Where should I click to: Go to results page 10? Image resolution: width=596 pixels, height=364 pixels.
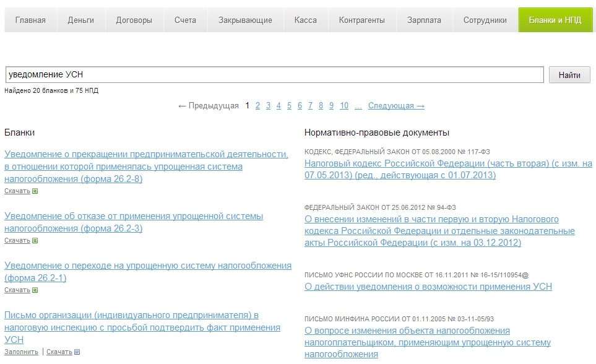(344, 106)
